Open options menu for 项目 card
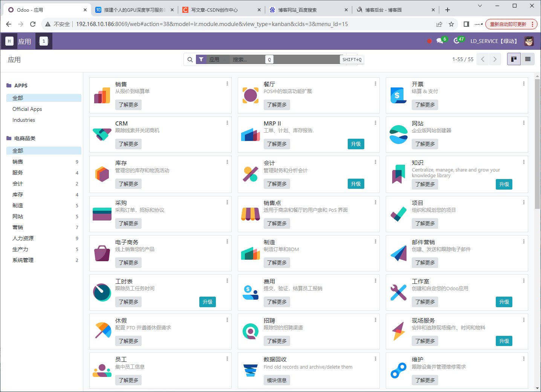The image size is (541, 392). (x=524, y=202)
